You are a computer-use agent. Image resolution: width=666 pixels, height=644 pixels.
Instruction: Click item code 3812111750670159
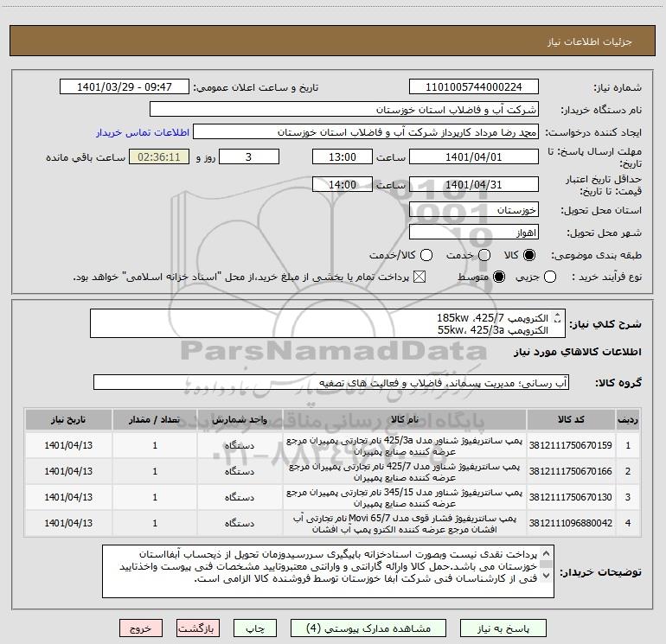tap(571, 445)
